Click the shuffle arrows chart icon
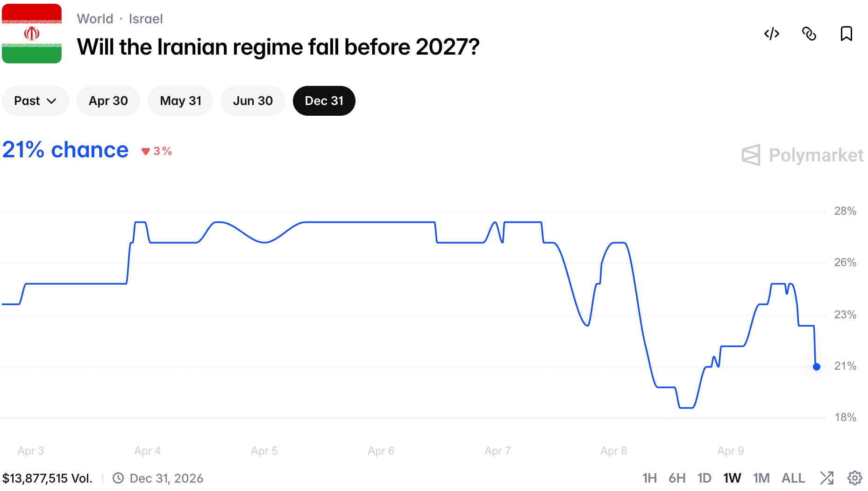868x491 pixels. (x=826, y=478)
